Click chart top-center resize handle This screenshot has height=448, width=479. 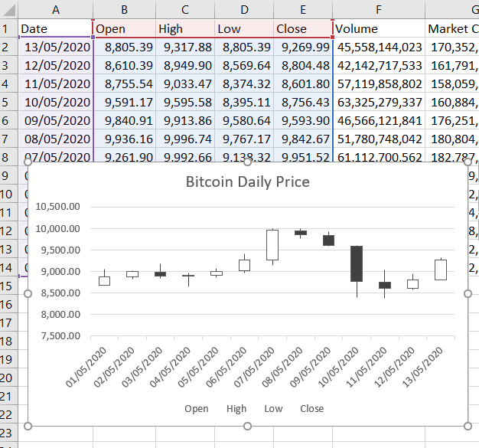coord(247,162)
